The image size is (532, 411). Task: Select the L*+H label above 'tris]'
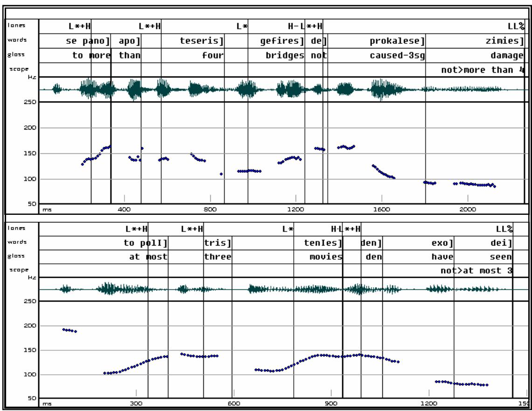click(191, 229)
